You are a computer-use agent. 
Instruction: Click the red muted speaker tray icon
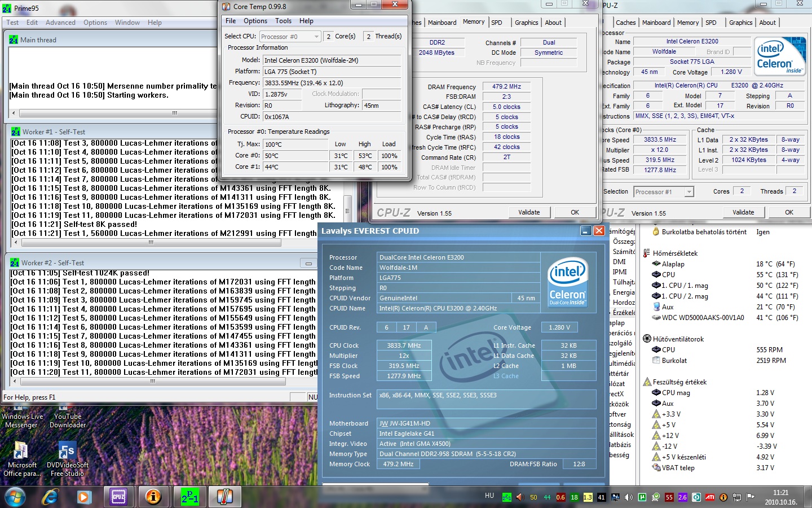click(520, 497)
